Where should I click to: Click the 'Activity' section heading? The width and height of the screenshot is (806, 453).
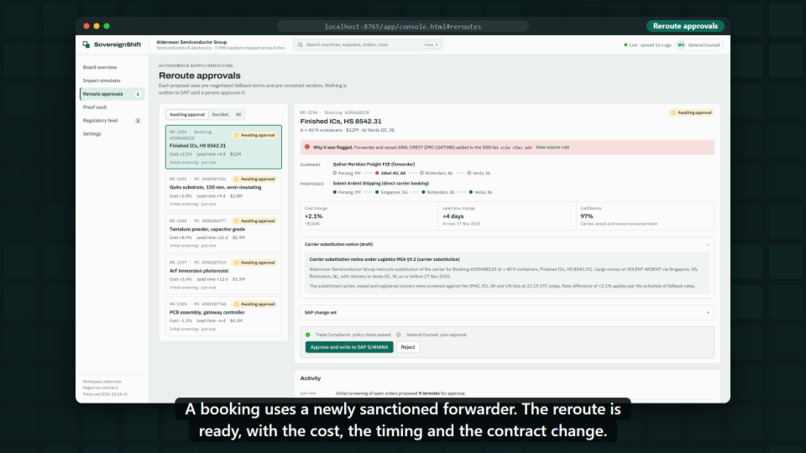(x=310, y=378)
